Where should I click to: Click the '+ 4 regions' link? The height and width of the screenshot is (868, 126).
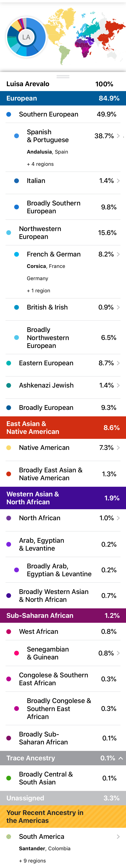coord(40,164)
